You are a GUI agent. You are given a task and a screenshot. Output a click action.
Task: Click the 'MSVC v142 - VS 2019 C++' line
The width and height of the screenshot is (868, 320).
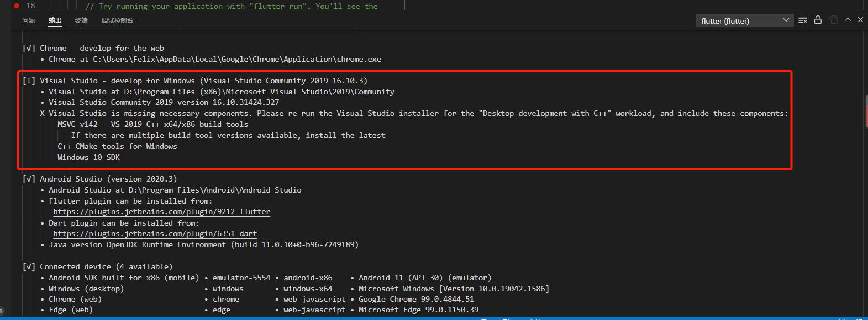[153, 125]
